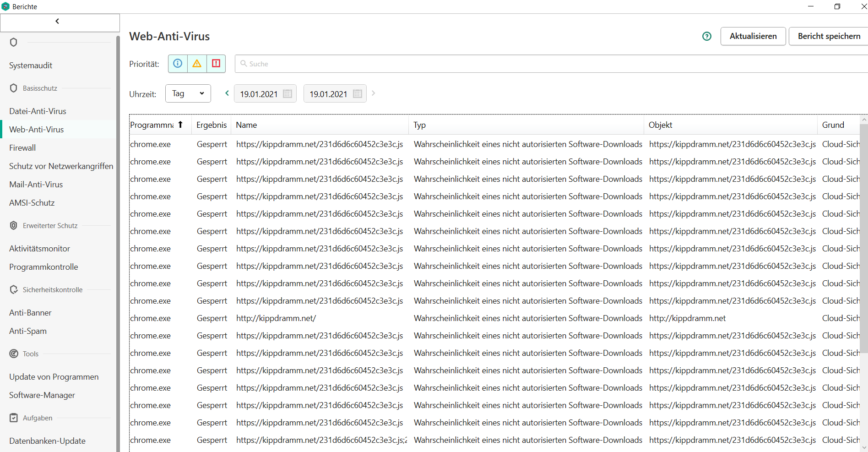Toggle the informational priority filter

[178, 64]
